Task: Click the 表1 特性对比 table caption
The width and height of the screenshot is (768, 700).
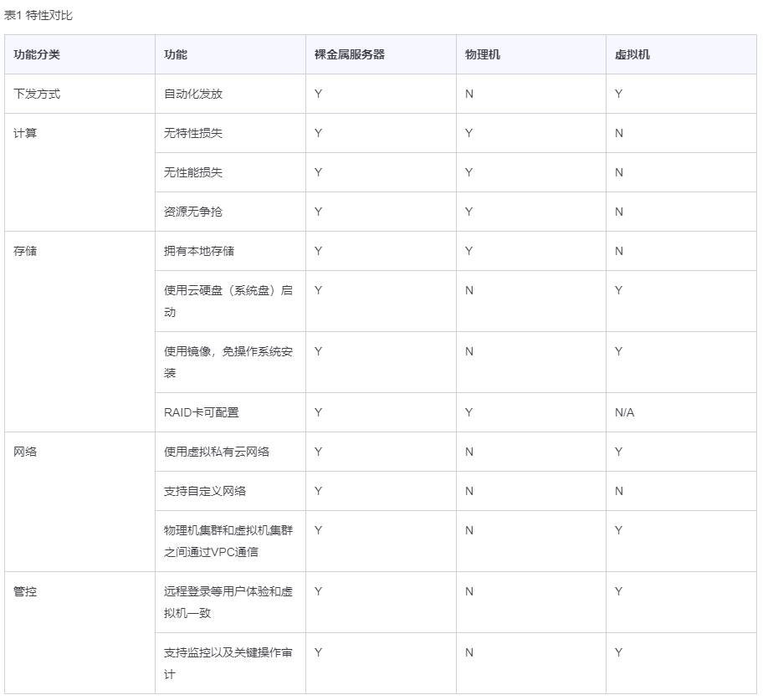Action: pos(38,16)
